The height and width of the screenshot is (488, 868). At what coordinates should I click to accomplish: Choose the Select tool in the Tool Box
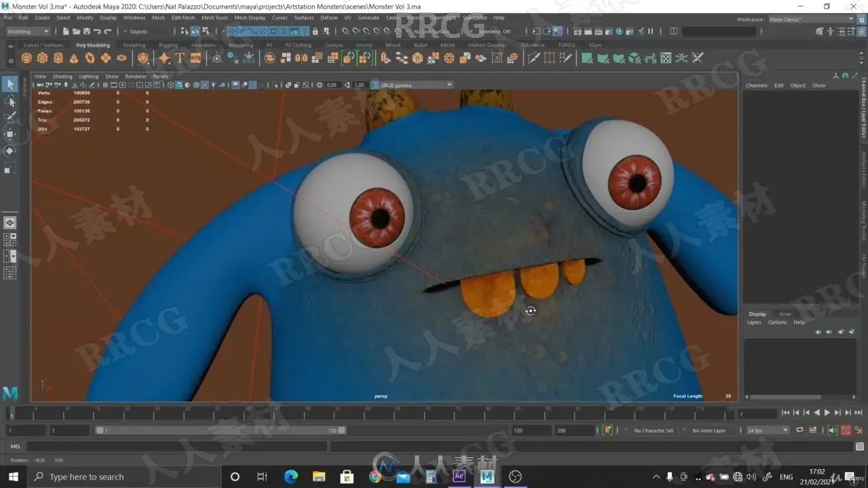point(10,84)
